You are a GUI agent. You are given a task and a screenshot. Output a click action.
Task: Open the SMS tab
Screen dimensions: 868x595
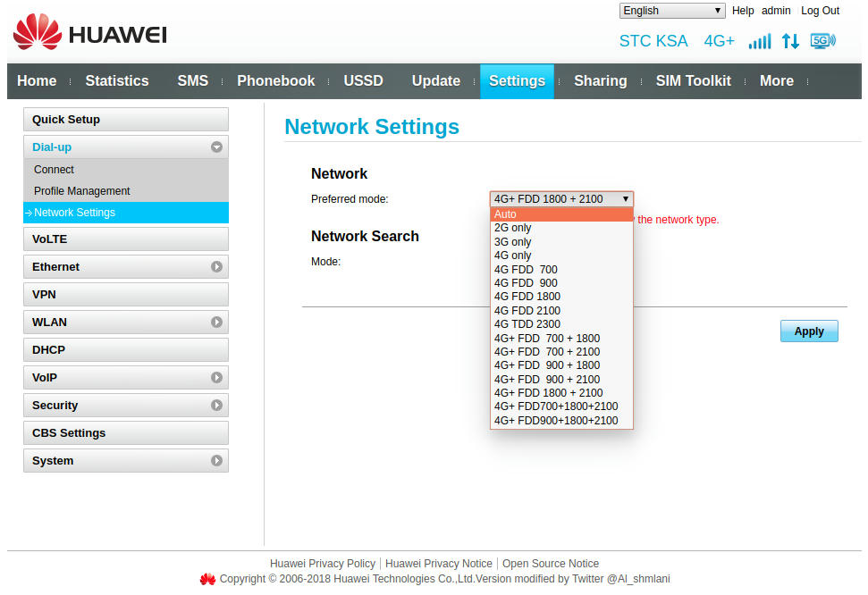pos(193,80)
